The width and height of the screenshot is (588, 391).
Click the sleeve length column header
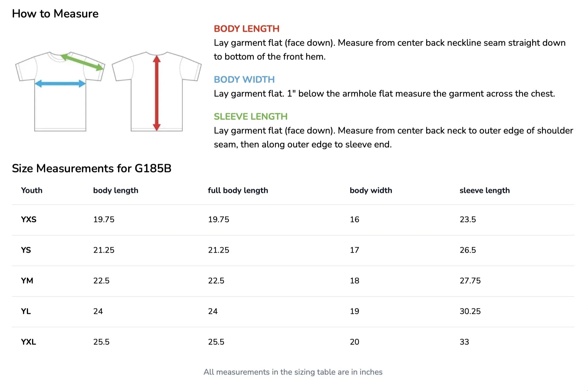point(485,190)
